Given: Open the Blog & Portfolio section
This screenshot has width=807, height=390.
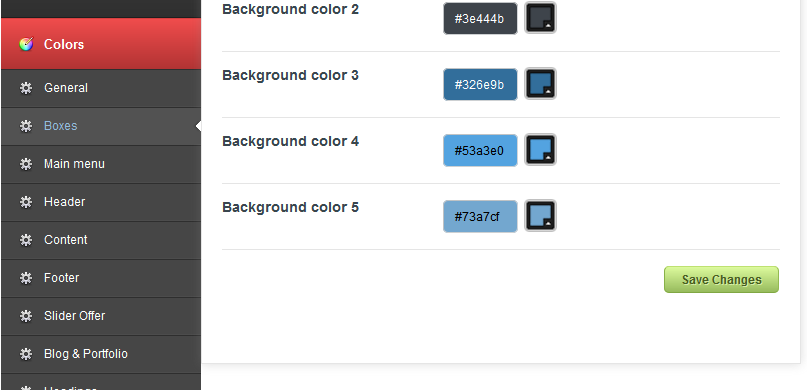Looking at the screenshot, I should 101,354.
